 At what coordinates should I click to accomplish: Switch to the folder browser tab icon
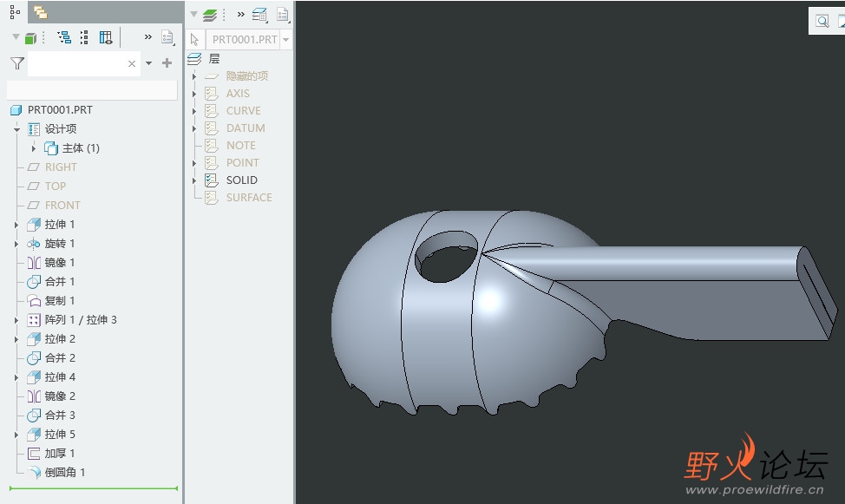(x=41, y=12)
